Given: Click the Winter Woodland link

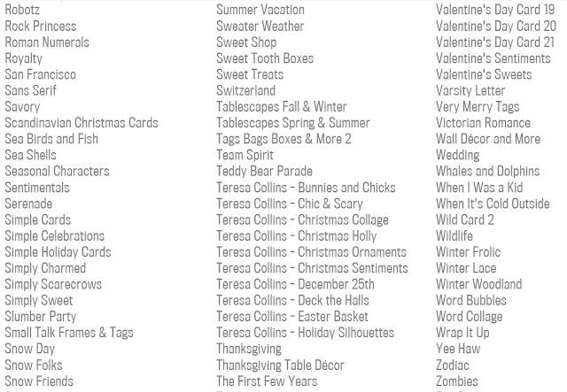Looking at the screenshot, I should point(478,284).
